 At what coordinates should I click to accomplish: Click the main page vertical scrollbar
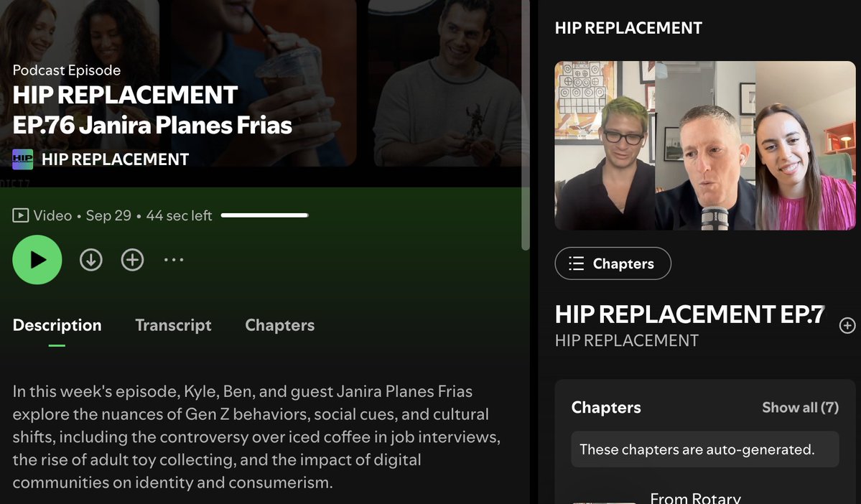[x=526, y=125]
